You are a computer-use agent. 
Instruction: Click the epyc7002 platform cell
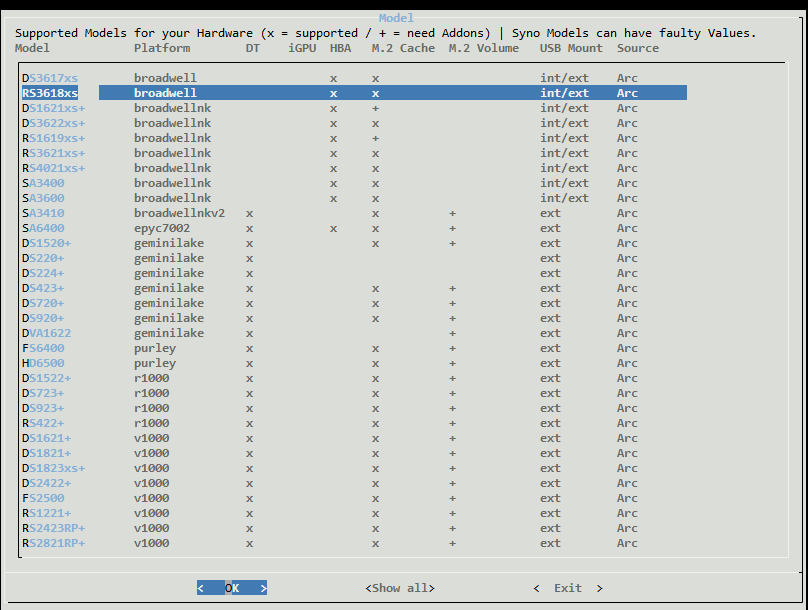coord(162,228)
